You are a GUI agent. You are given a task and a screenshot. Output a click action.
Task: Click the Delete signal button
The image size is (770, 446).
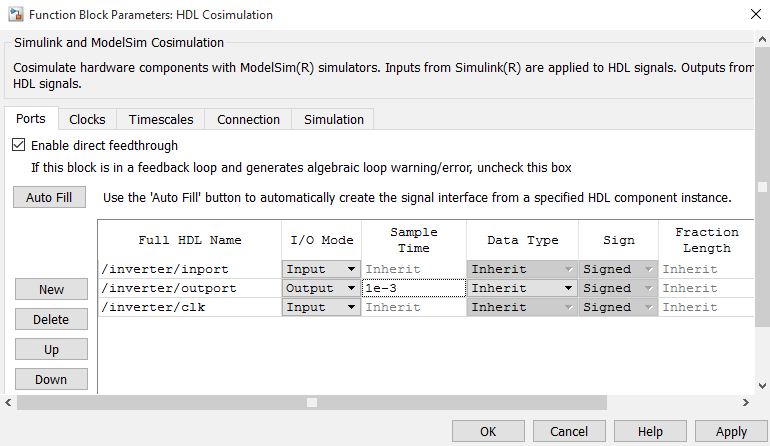(x=52, y=319)
